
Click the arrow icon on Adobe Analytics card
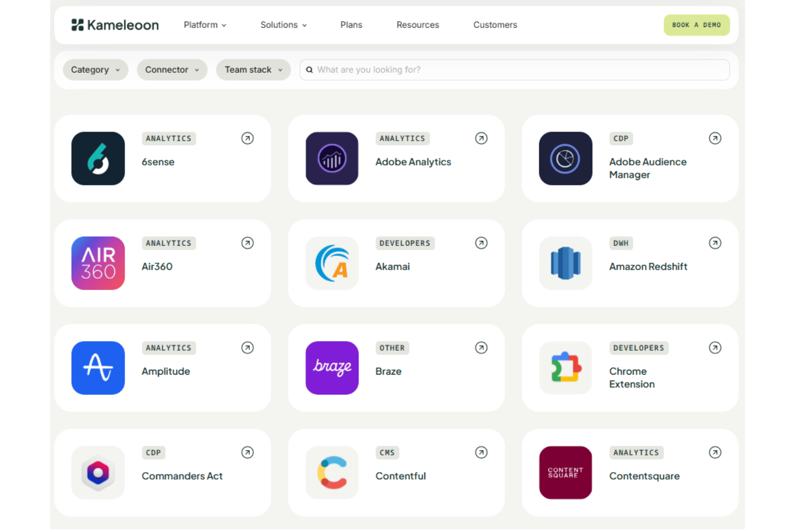pyautogui.click(x=481, y=139)
